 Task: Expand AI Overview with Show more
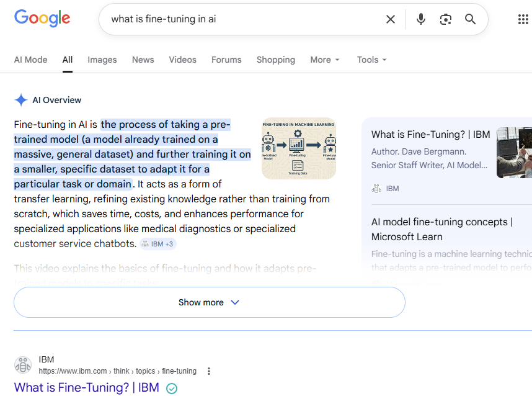click(210, 302)
